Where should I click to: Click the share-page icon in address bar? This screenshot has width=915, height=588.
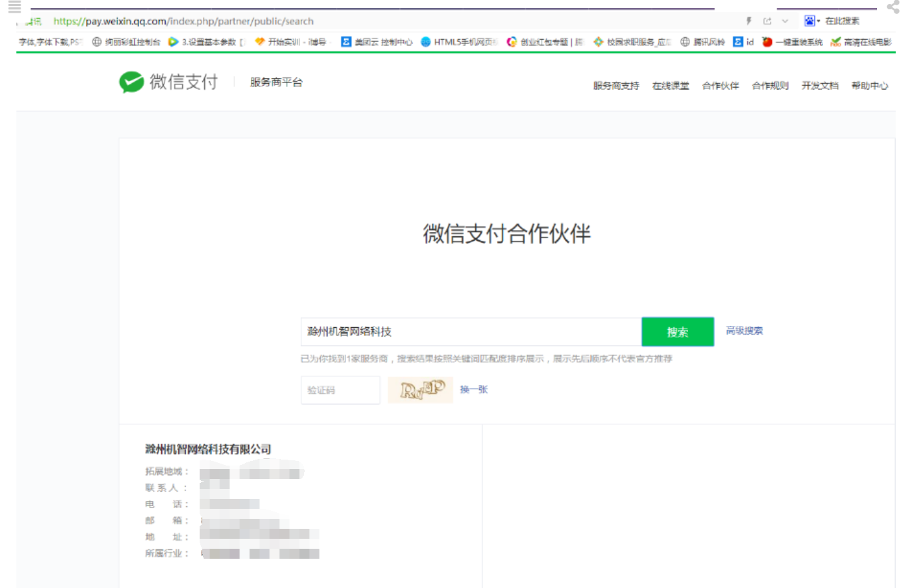click(767, 21)
